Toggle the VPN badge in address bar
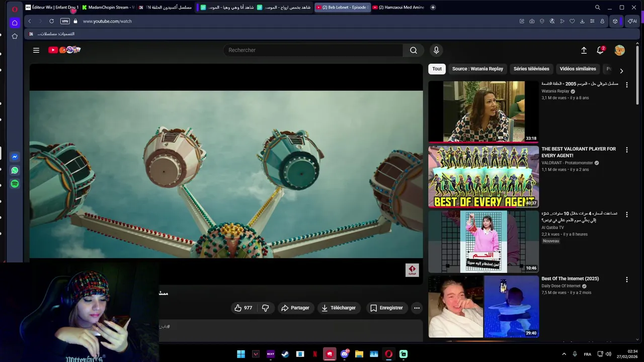The image size is (644, 362). tap(65, 21)
